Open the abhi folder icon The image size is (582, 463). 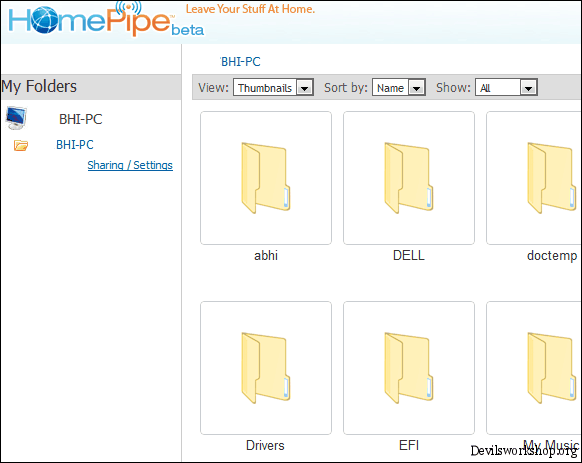pos(266,178)
